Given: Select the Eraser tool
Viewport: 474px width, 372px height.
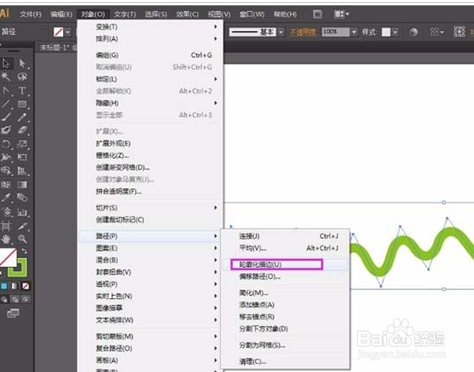Looking at the screenshot, I should (x=22, y=130).
